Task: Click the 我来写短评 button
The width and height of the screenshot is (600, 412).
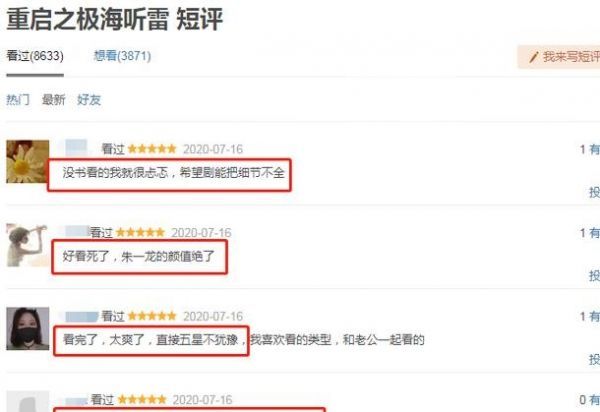Action: point(559,57)
